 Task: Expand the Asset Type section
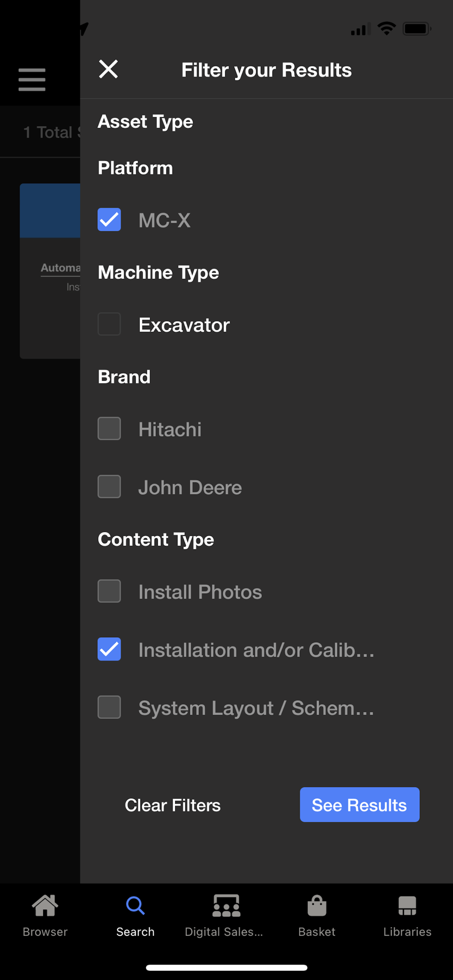[146, 122]
